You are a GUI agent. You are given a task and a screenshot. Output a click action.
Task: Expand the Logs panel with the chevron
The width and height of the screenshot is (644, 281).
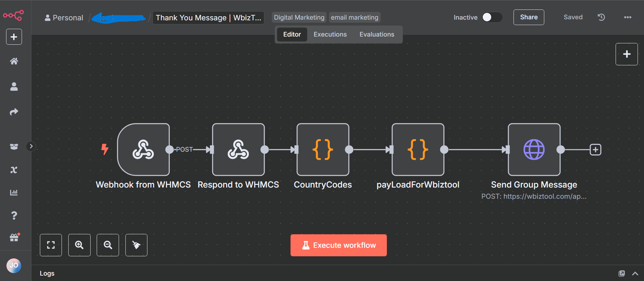point(635,274)
